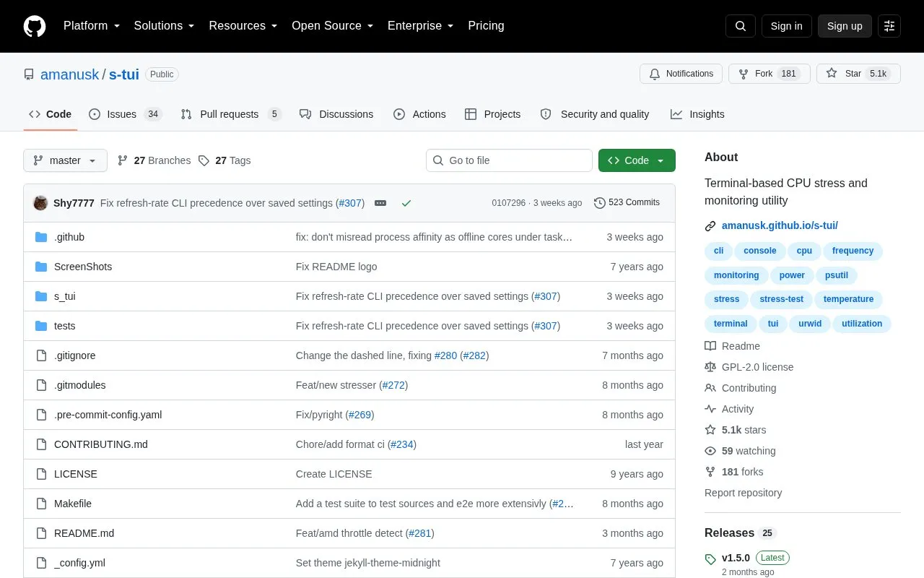Viewport: 924px width, 578px height.
Task: Expand commit message ellipsis for latest commit
Action: 380,203
